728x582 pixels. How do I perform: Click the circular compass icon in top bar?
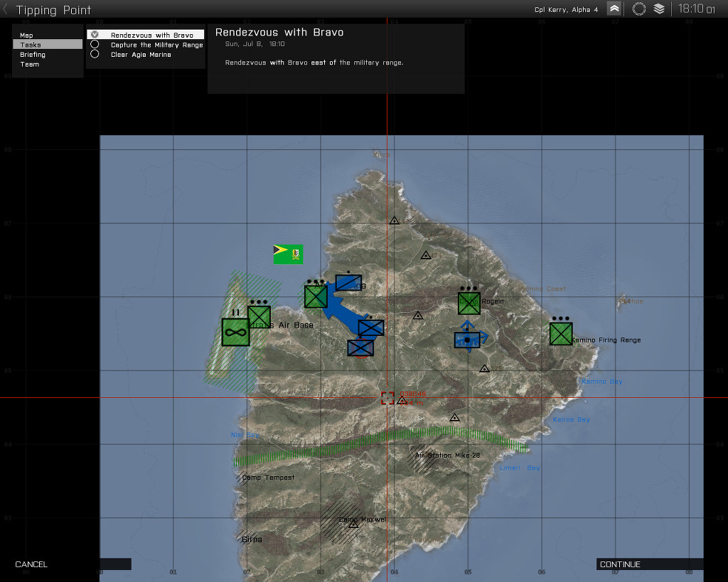[x=638, y=9]
